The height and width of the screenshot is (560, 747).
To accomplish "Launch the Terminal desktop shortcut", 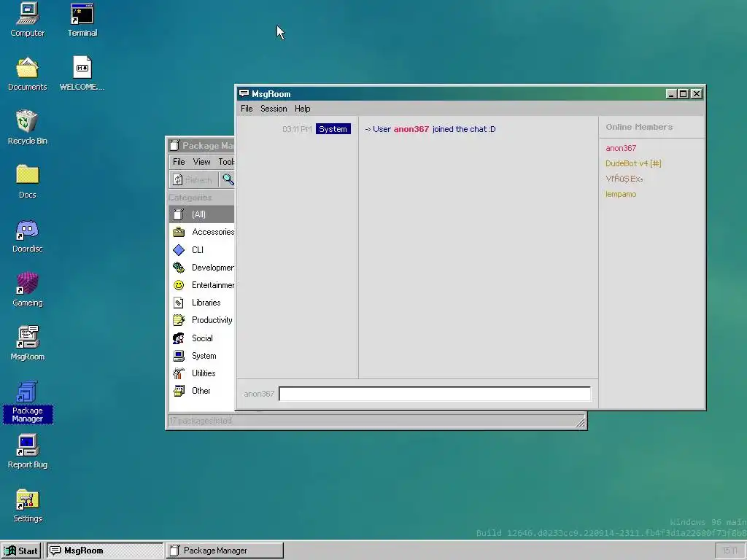I will tap(82, 20).
